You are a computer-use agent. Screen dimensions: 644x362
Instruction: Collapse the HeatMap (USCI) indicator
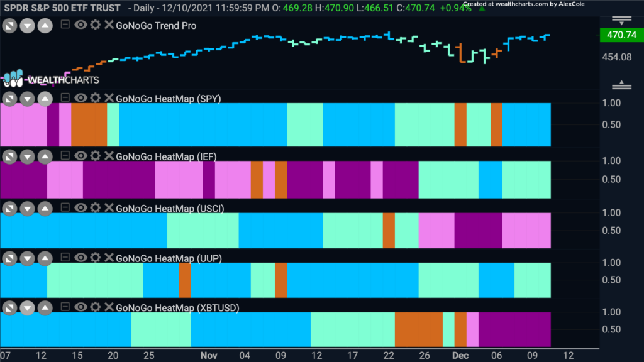click(65, 207)
